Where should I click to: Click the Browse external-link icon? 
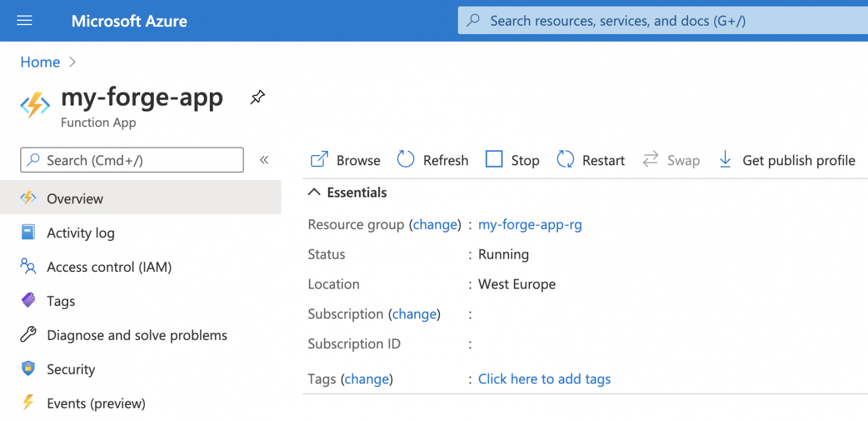(x=320, y=159)
